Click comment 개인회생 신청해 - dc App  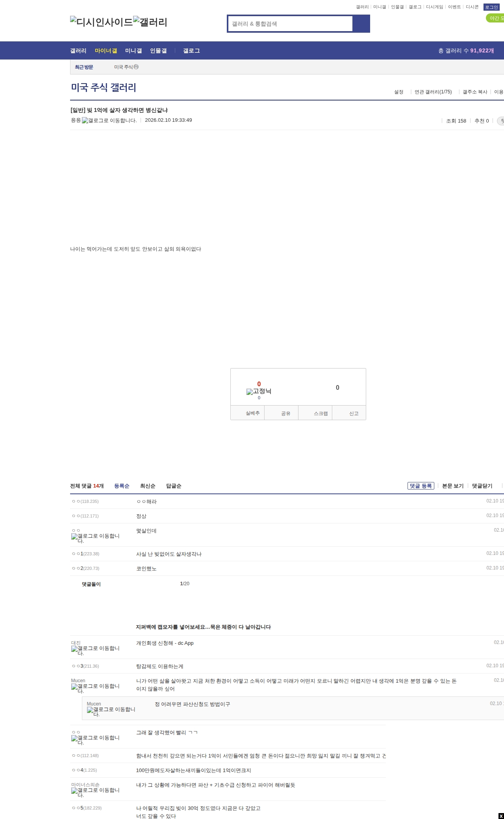pos(165,643)
